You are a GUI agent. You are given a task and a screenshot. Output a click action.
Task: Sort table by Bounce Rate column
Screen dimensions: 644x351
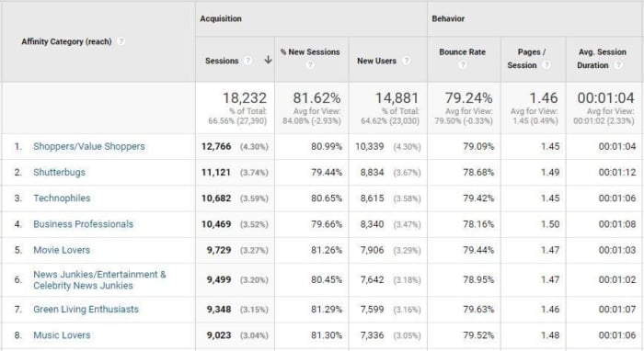462,52
